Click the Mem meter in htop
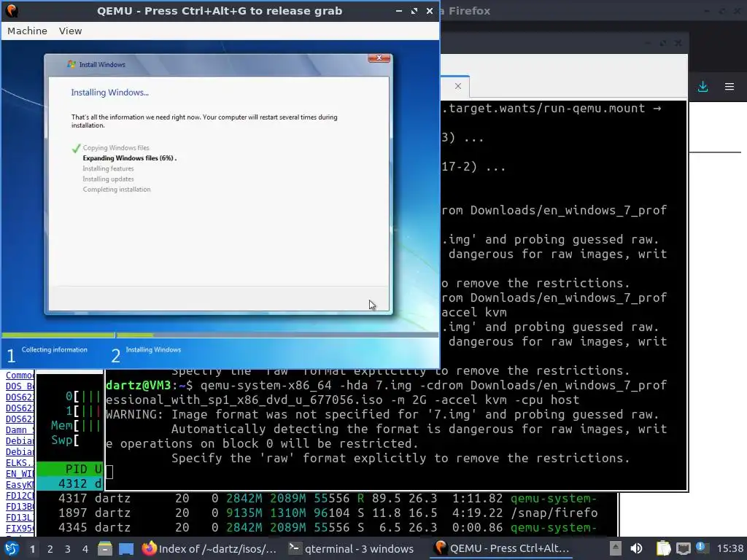This screenshot has width=747, height=560. click(x=76, y=425)
